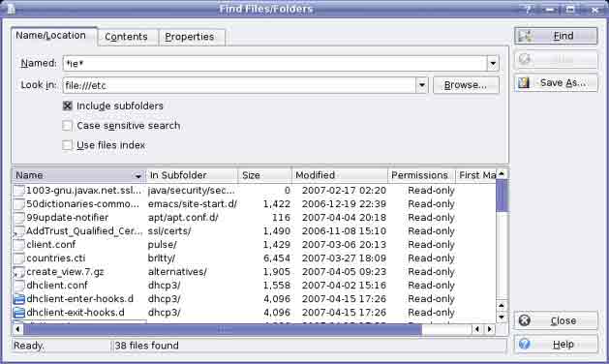Click modified date 2007-02-17 02:20
Screen dimensions: 609x364
[344, 191]
